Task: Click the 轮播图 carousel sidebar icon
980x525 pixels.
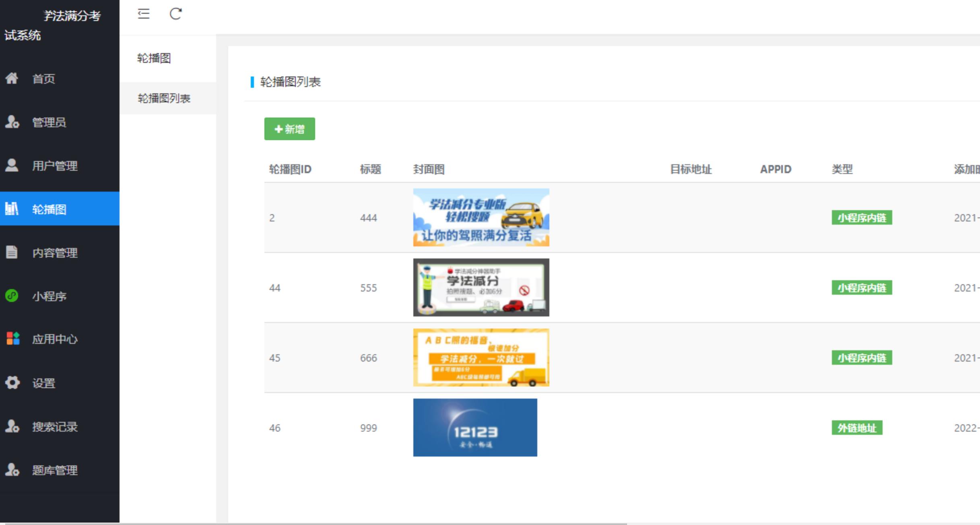Action: (49, 209)
